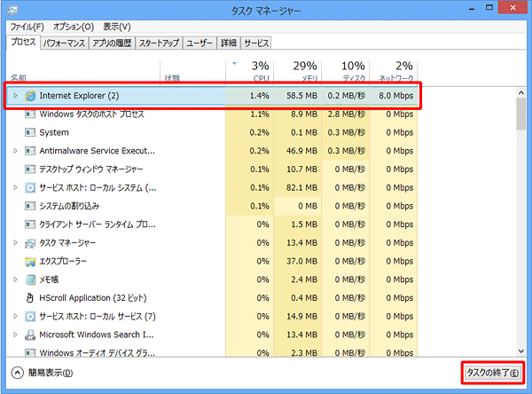Open the オプション(O) menu

tap(74, 27)
